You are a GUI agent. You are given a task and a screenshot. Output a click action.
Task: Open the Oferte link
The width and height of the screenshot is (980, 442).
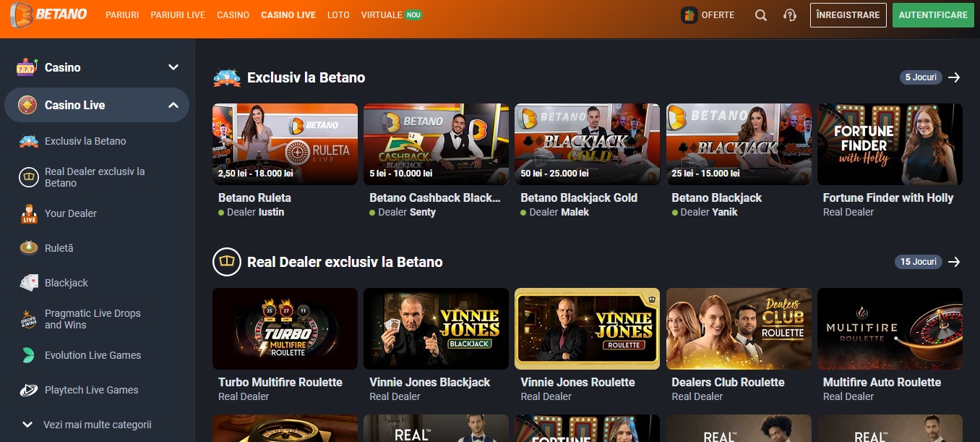718,15
